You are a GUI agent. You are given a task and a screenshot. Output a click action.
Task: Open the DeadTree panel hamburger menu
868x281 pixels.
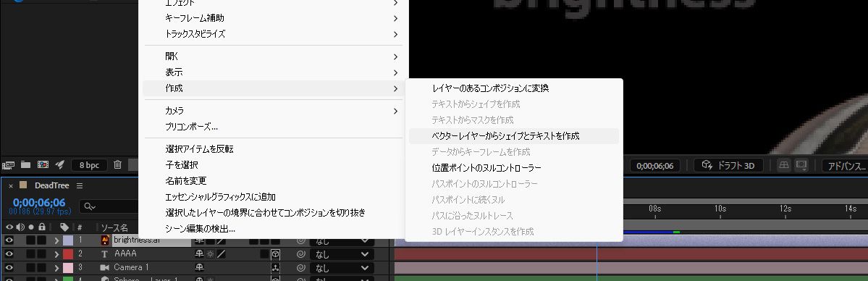click(x=79, y=185)
